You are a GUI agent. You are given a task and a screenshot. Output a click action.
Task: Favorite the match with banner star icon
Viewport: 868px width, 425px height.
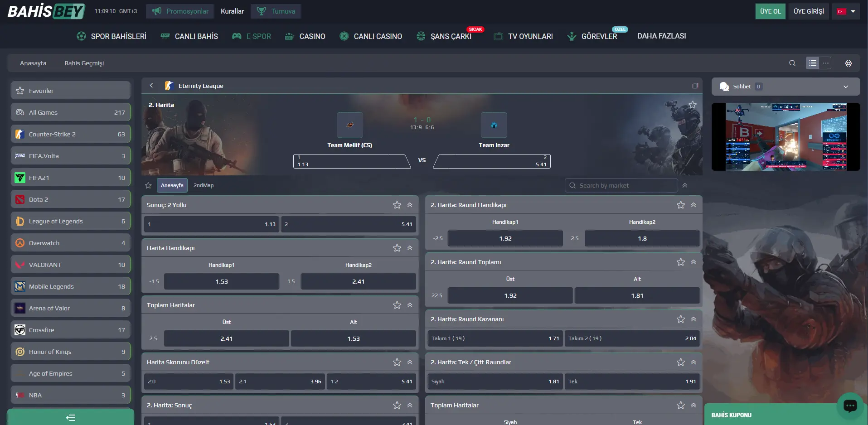pos(693,105)
